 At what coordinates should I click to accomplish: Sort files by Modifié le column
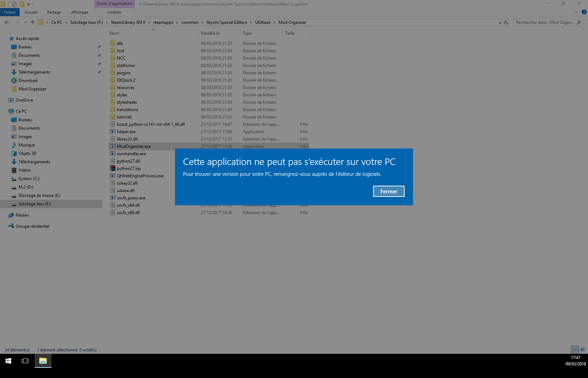click(210, 33)
